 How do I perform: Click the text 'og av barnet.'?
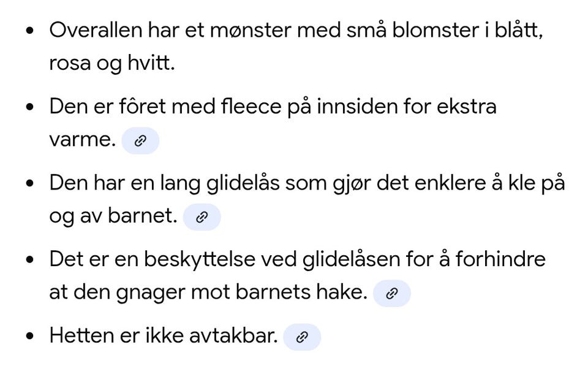click(113, 216)
